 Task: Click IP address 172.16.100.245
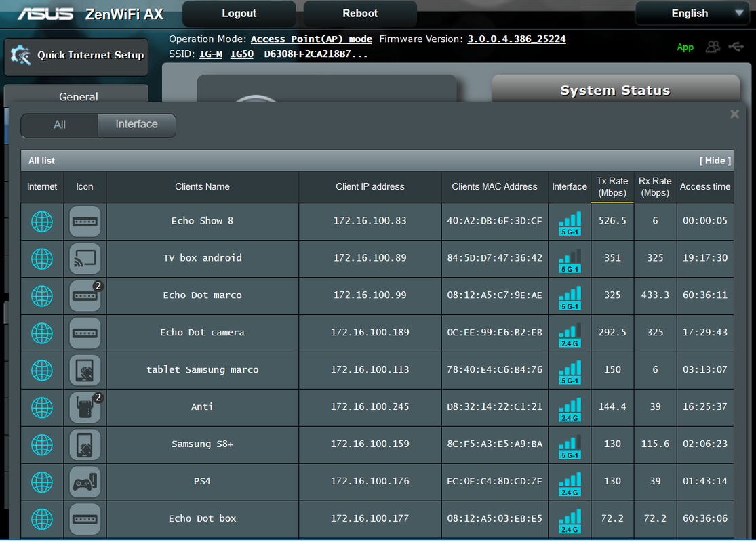point(370,406)
